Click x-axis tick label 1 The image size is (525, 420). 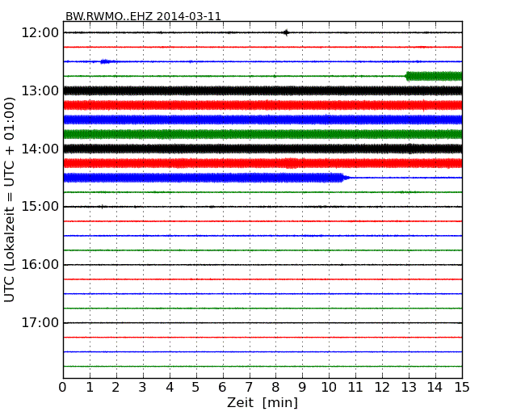coord(90,388)
